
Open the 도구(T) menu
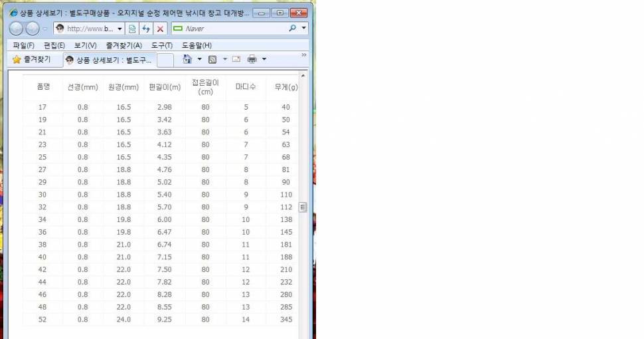tap(161, 45)
